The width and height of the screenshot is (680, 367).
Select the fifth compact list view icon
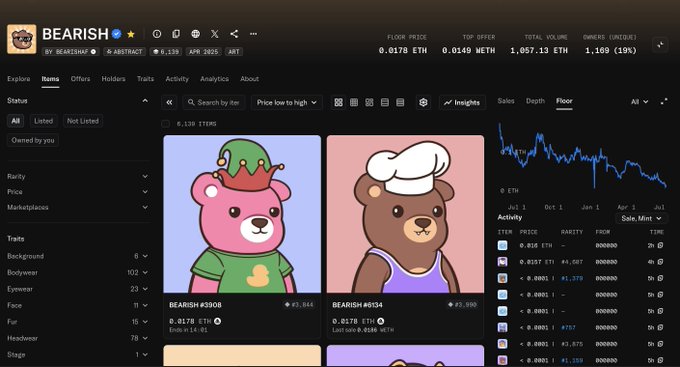tap(400, 102)
